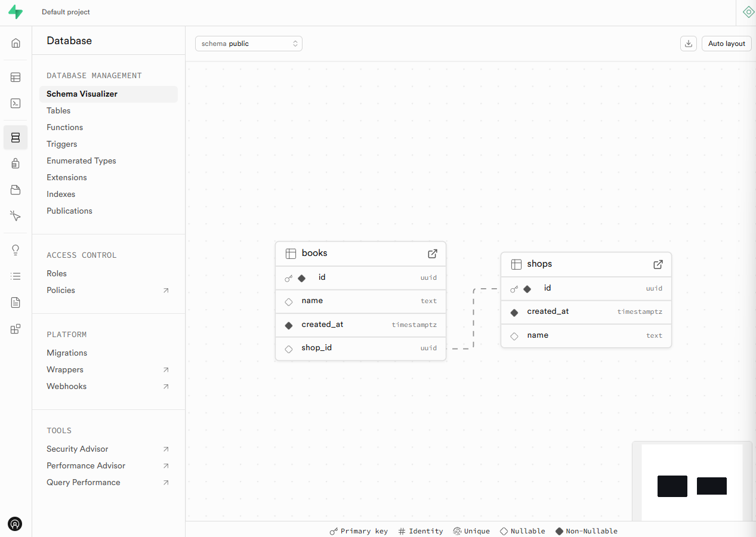Click the Auto layout button

coord(726,43)
